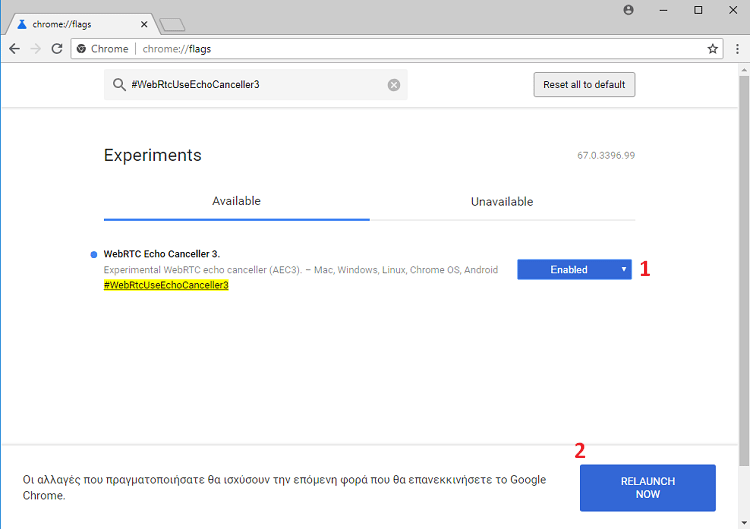Reload the chrome://flags page
The width and height of the screenshot is (750, 529).
point(57,49)
